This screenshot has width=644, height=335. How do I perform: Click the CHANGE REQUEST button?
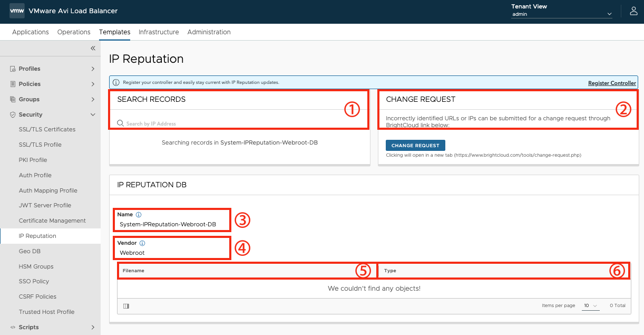click(416, 146)
